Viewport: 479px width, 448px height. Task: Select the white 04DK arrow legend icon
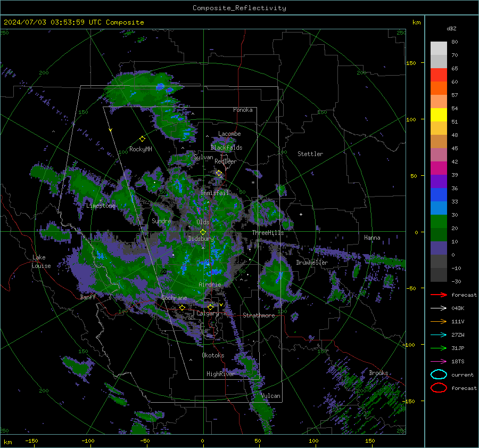(x=439, y=308)
